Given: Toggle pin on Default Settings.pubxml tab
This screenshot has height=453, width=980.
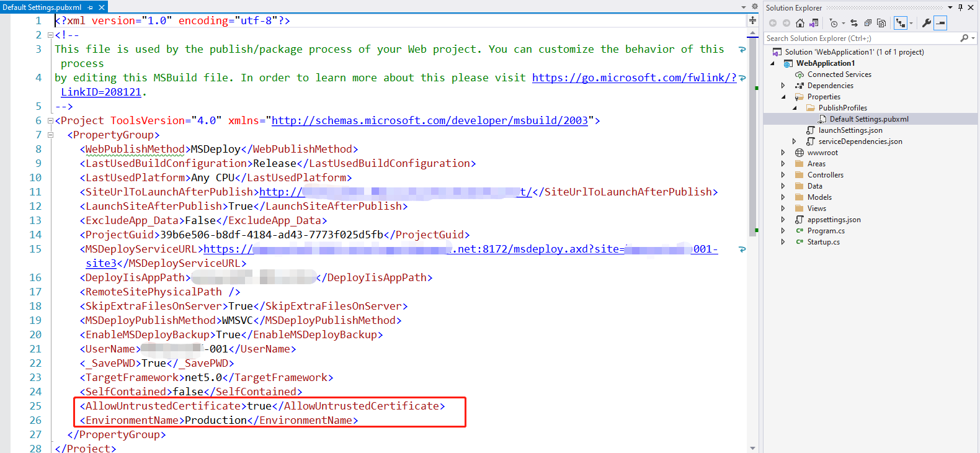Looking at the screenshot, I should tap(91, 7).
